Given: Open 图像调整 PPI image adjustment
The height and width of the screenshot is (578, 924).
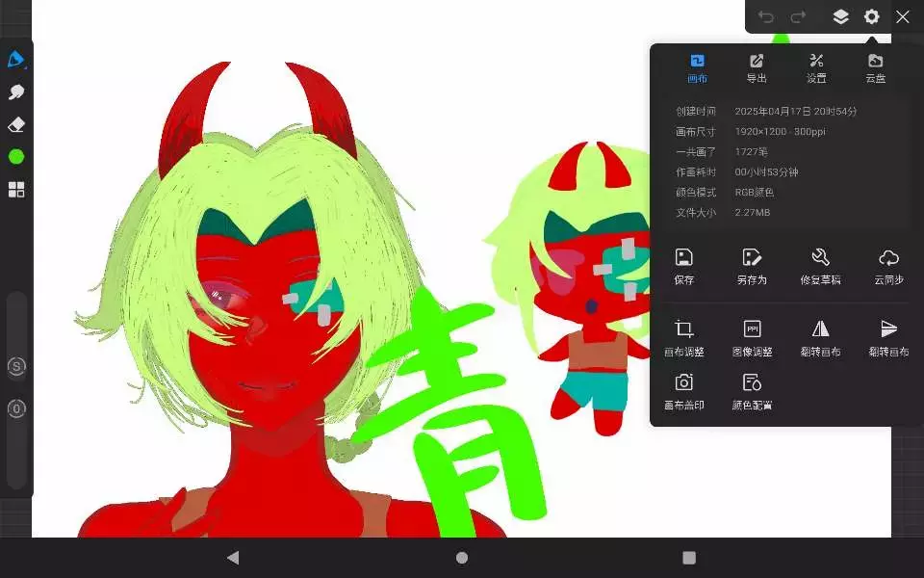Looking at the screenshot, I should coord(752,338).
